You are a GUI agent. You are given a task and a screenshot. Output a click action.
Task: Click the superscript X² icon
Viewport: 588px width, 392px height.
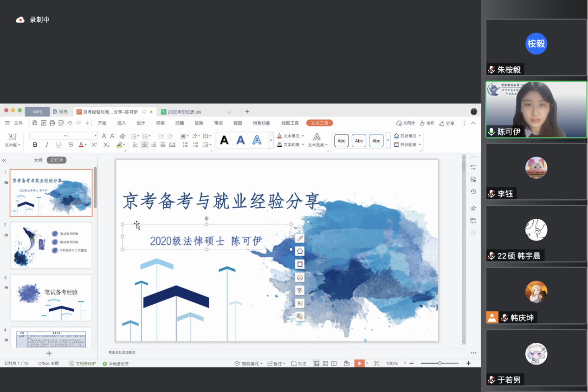94,145
